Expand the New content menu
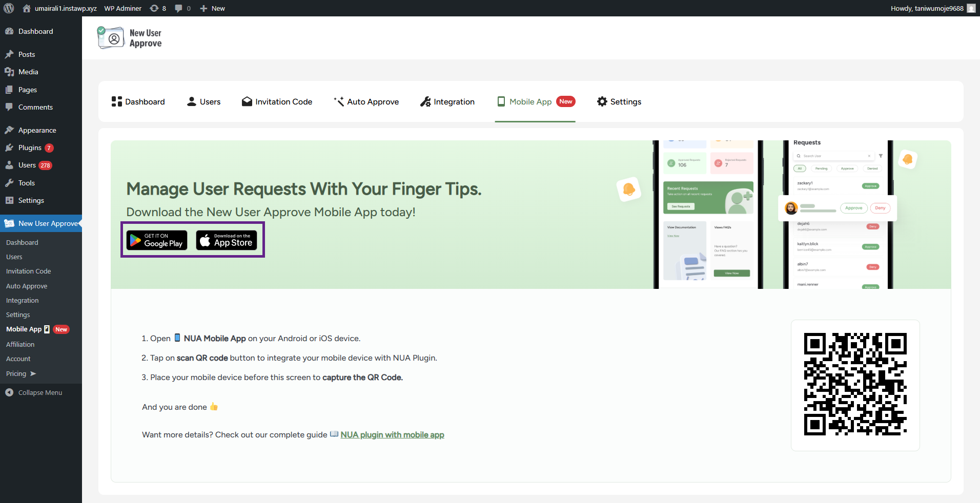The height and width of the screenshot is (503, 980). tap(212, 8)
